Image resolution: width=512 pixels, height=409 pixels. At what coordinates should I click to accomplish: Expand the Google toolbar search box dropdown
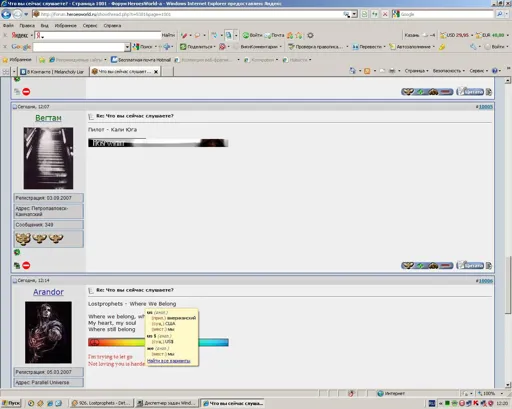tap(127, 47)
